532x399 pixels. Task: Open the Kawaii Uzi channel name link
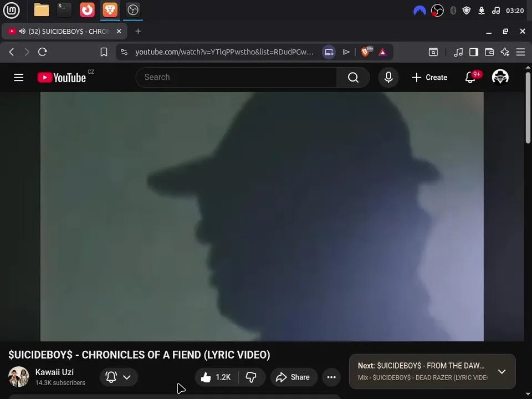(54, 372)
